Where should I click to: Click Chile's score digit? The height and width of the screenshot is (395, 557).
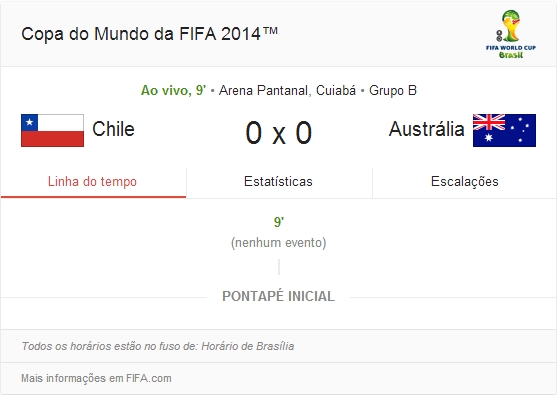pyautogui.click(x=254, y=133)
